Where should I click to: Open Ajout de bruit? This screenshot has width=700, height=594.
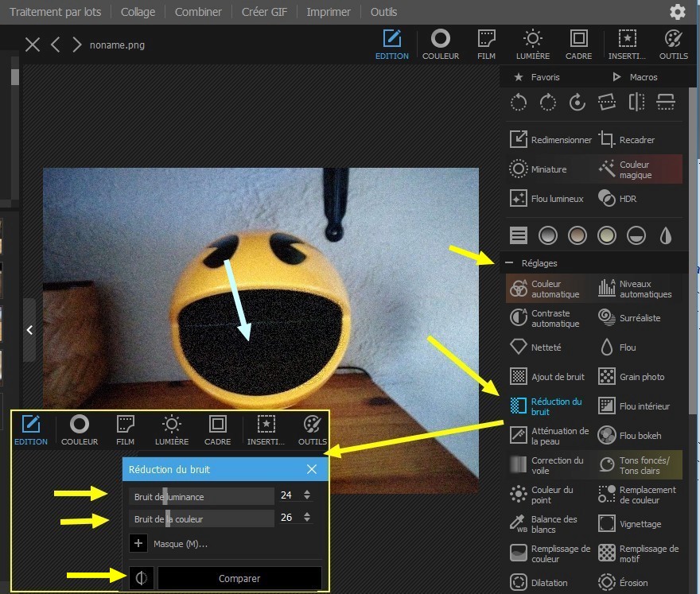(x=547, y=377)
